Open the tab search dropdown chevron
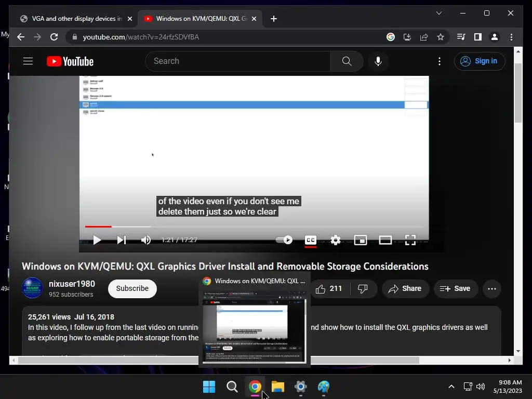The image size is (532, 399). coord(438,13)
